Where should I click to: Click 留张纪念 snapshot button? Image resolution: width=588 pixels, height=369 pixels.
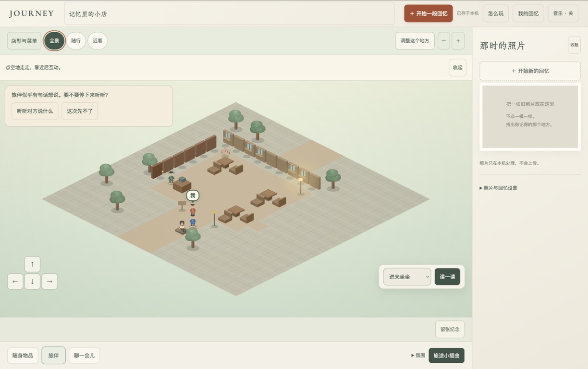click(450, 329)
